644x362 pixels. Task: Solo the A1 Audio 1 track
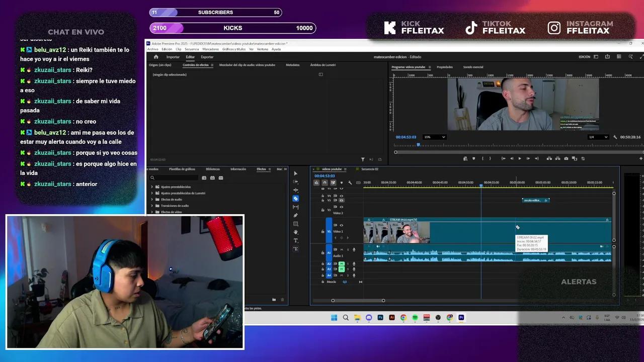click(x=348, y=249)
